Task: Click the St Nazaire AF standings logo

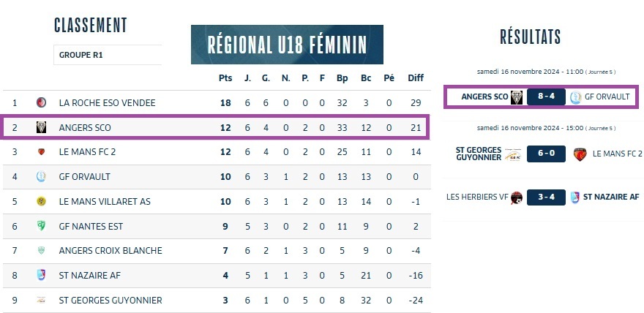Action: 42,275
